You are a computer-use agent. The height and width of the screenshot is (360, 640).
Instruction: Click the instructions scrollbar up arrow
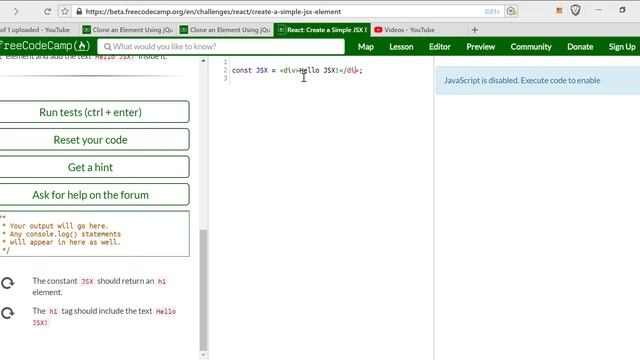(203, 61)
